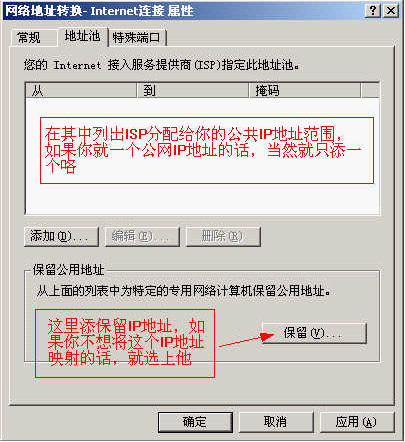
Task: Click the greyed-out 删除(R) button
Action: click(223, 237)
